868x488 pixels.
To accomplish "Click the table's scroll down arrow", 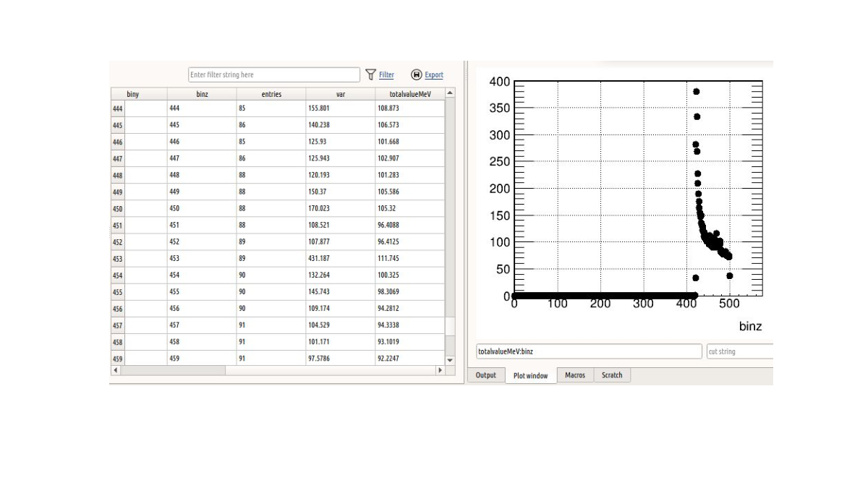I will (450, 359).
